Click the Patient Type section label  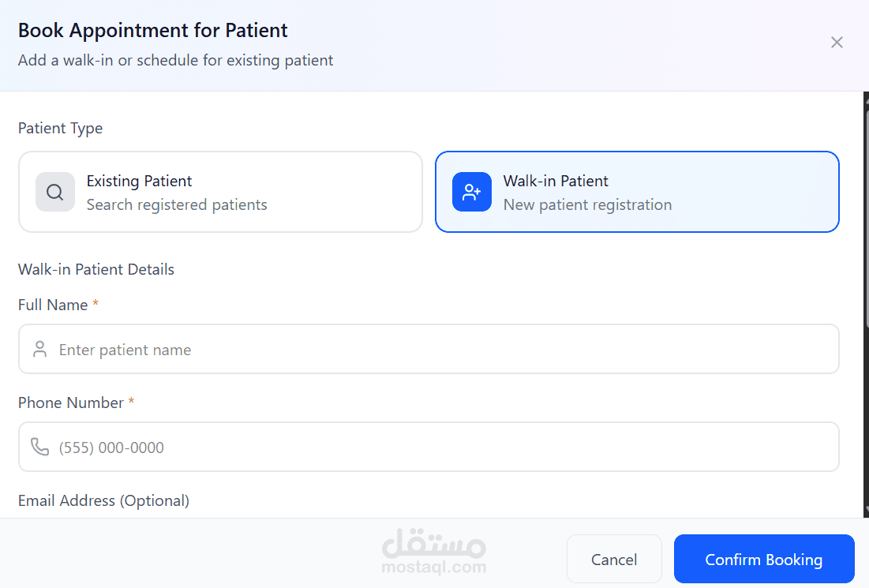point(61,129)
